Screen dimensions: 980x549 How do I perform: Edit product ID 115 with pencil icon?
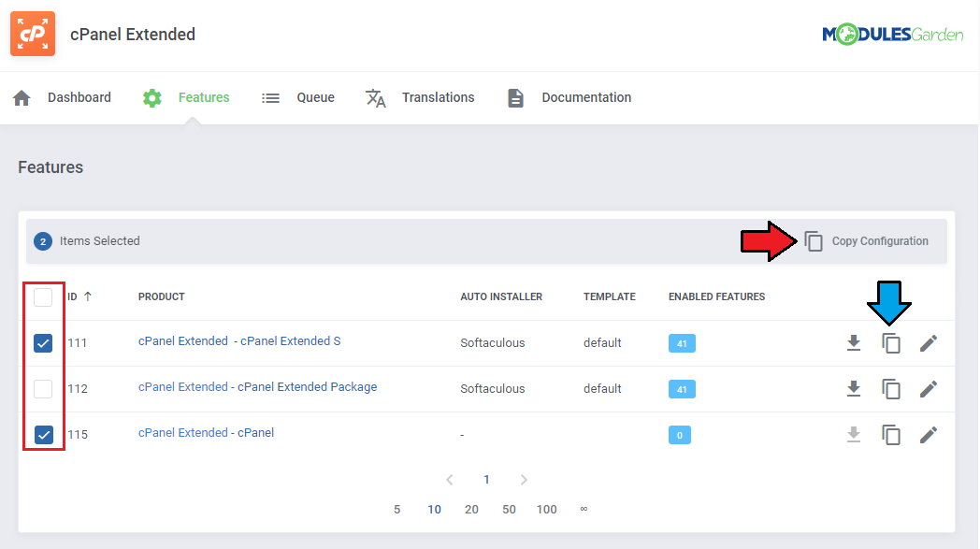click(929, 435)
